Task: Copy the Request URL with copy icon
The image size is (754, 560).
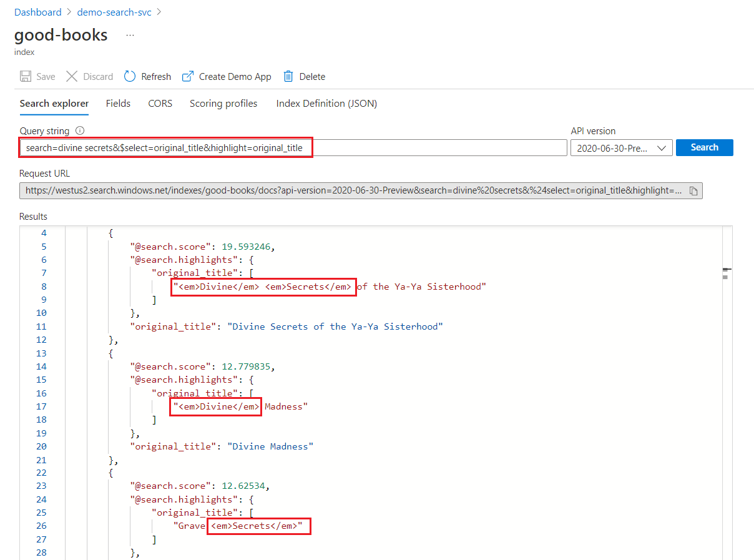Action: click(x=693, y=191)
